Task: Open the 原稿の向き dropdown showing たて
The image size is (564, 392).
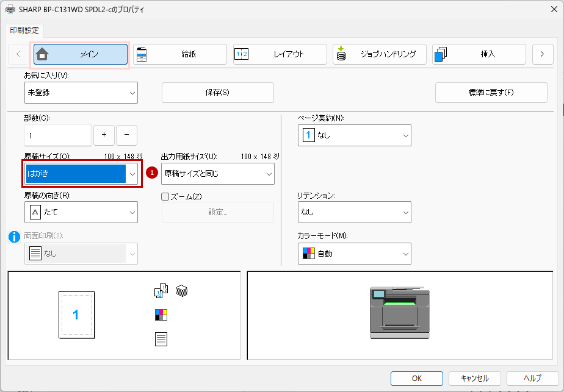Action: click(x=81, y=212)
